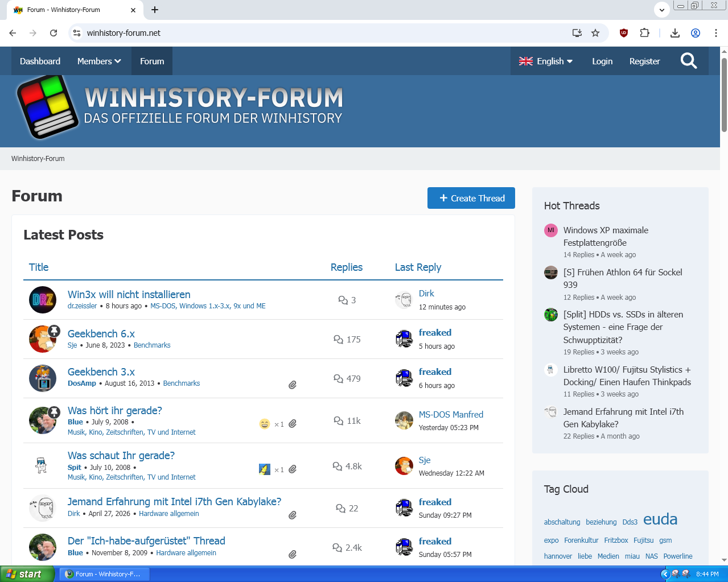Click the smiley reaction on Was hört ihr gerade?
The width and height of the screenshot is (728, 582).
[x=265, y=424]
